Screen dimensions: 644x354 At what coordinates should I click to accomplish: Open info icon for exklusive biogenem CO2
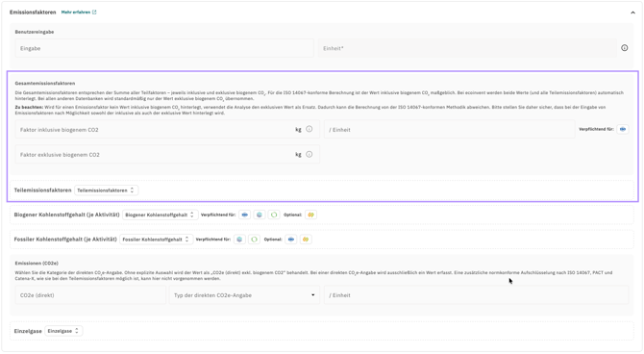[x=310, y=154]
